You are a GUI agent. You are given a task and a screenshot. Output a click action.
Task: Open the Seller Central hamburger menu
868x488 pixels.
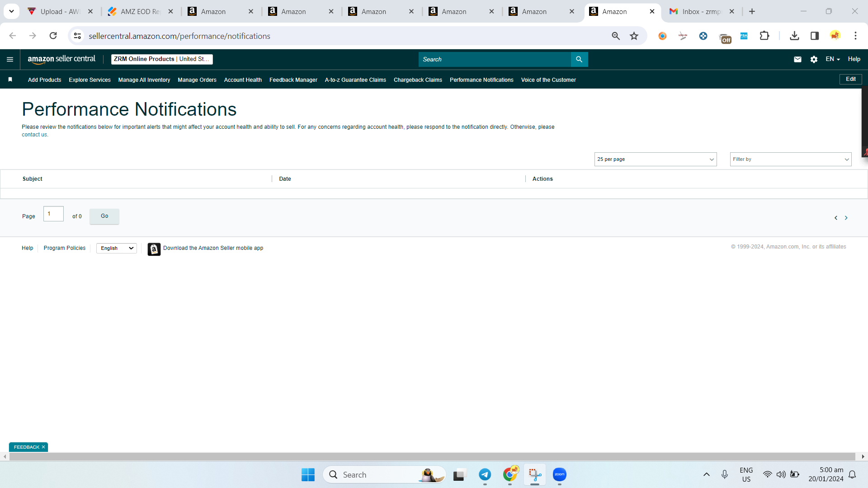click(x=10, y=59)
